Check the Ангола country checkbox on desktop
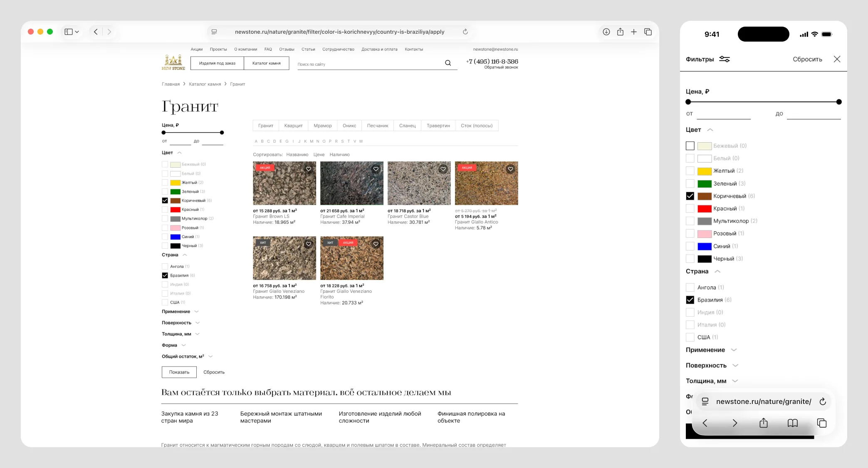 (x=165, y=266)
